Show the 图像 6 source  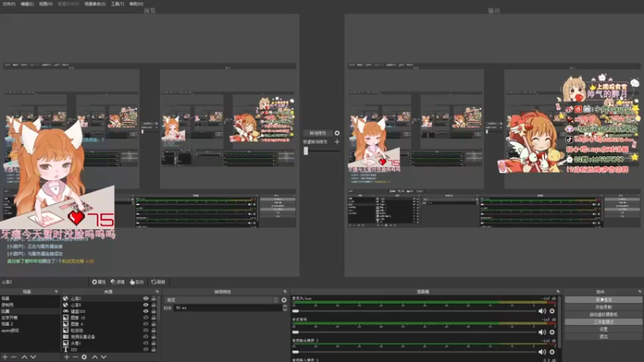[146, 324]
